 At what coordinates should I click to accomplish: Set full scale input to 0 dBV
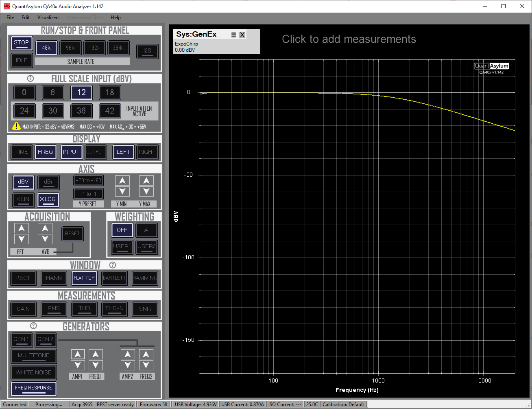point(24,92)
